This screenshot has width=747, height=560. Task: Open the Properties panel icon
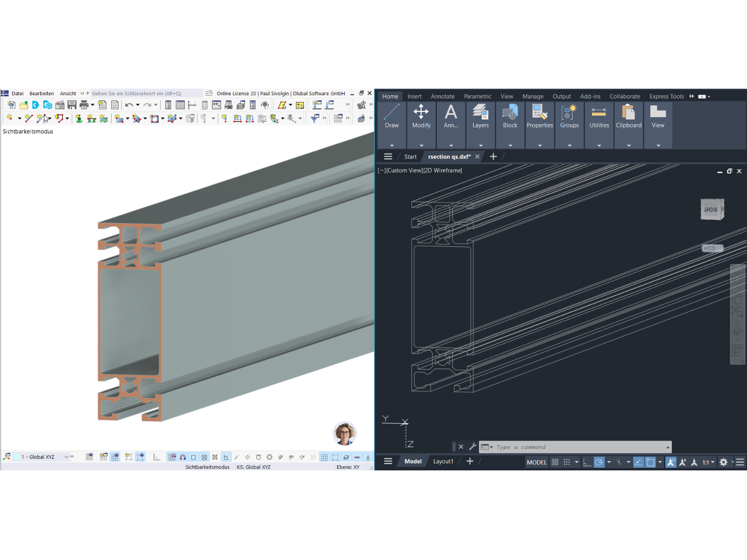(x=540, y=117)
